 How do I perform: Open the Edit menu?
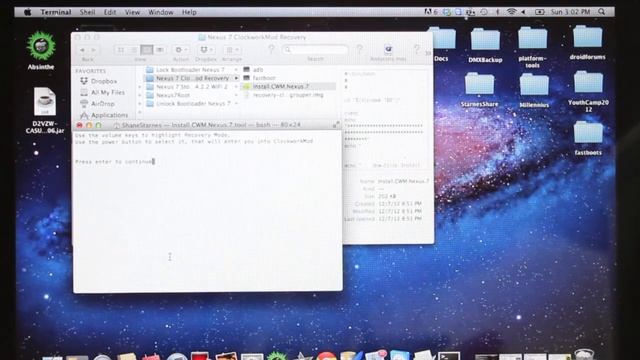click(110, 12)
